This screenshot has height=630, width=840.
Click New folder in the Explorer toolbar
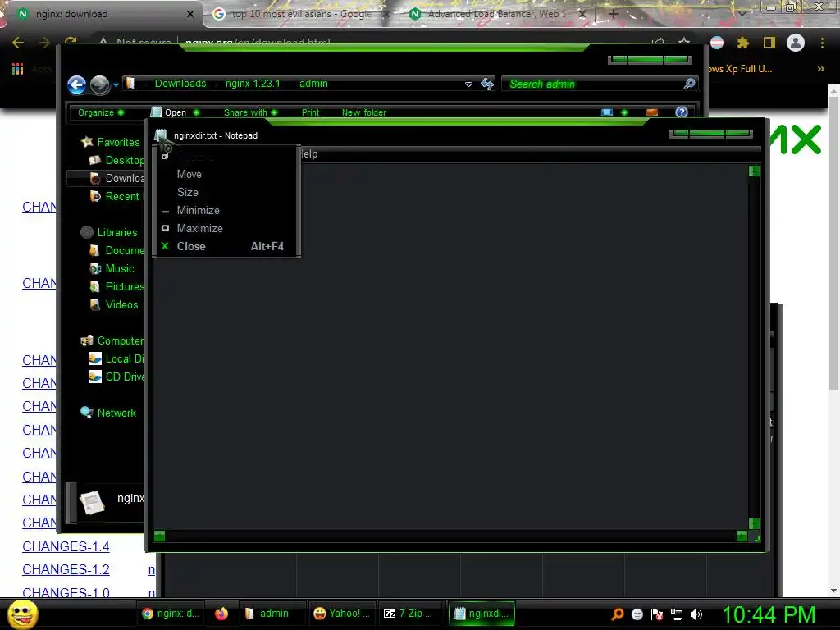point(363,112)
